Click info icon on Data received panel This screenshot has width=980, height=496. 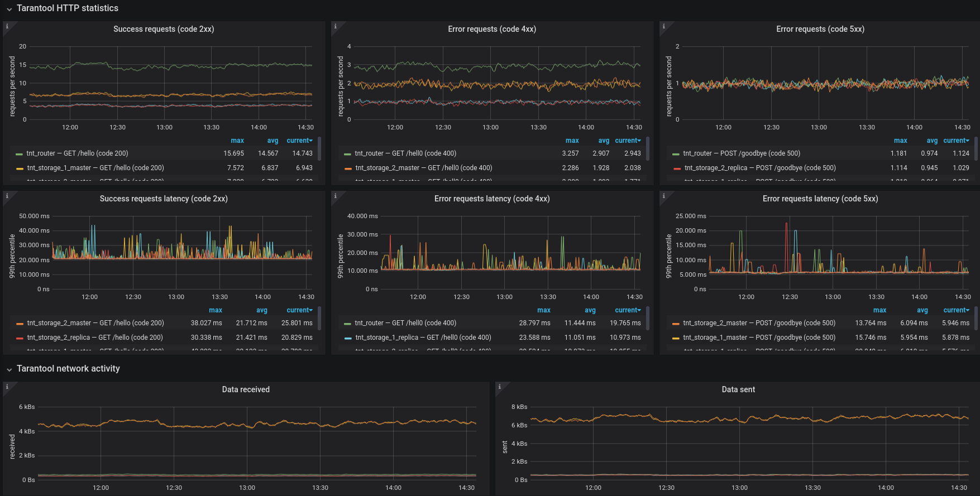coord(7,387)
